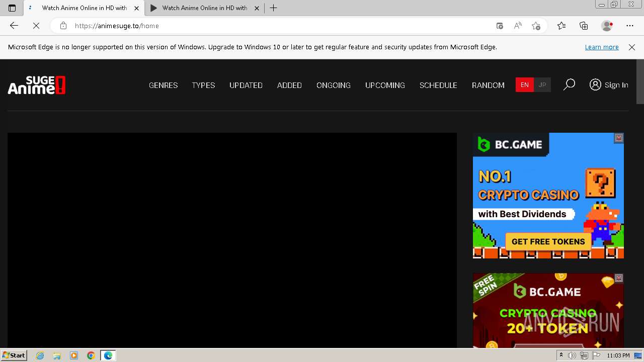Stop loading the page with X icon
Image resolution: width=644 pixels, height=362 pixels.
[36, 26]
